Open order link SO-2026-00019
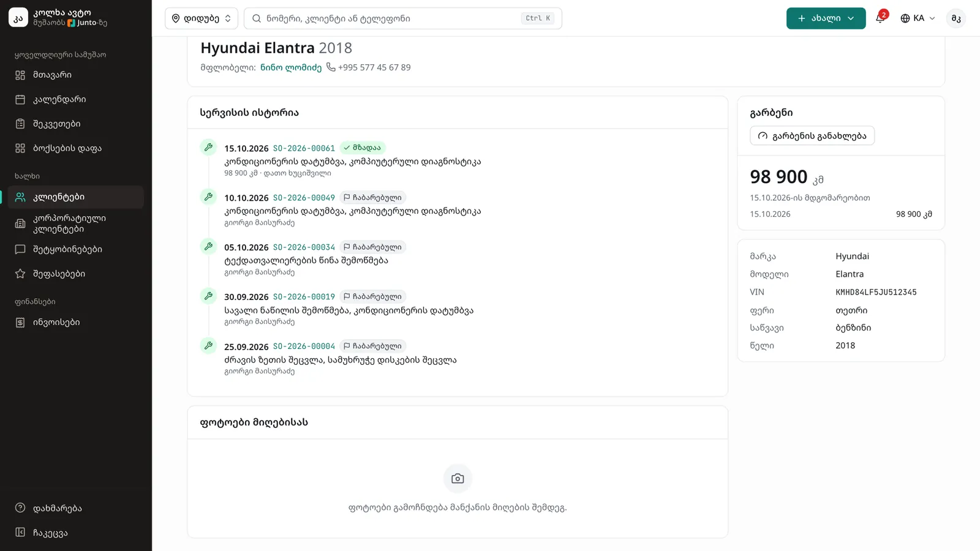Viewport: 980px width, 551px height. point(304,297)
